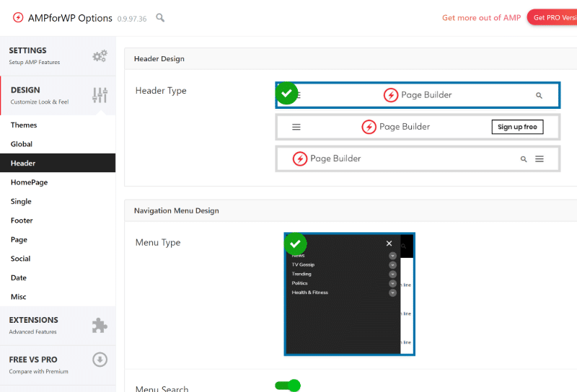577x392 pixels.
Task: Open the options search magnifier icon
Action: 160,17
